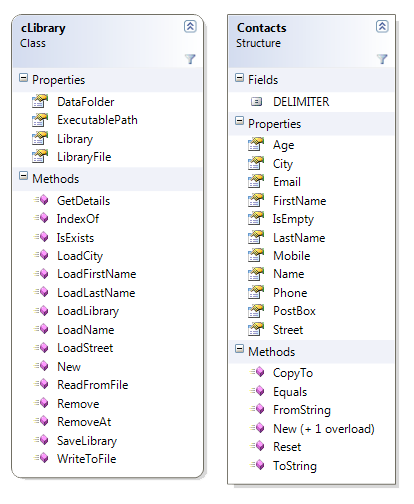414x504 pixels.
Task: Select the GetDetails method icon
Action: pos(41,200)
